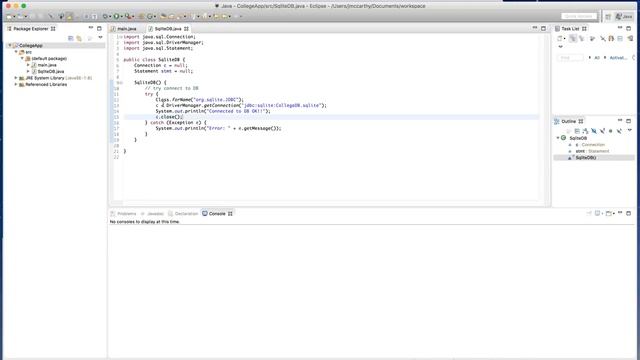Select the Java perspective button

click(x=624, y=16)
